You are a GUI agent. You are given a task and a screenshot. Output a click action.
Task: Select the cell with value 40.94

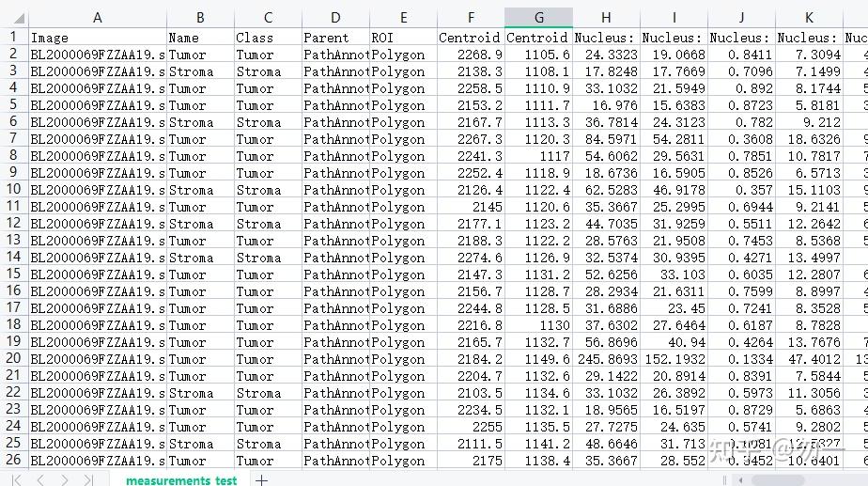point(674,342)
